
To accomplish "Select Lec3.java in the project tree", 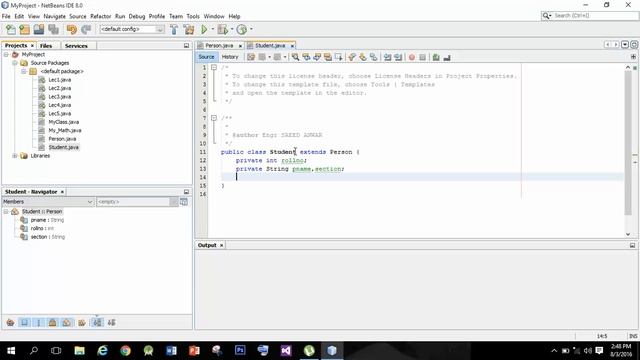I will click(x=60, y=97).
